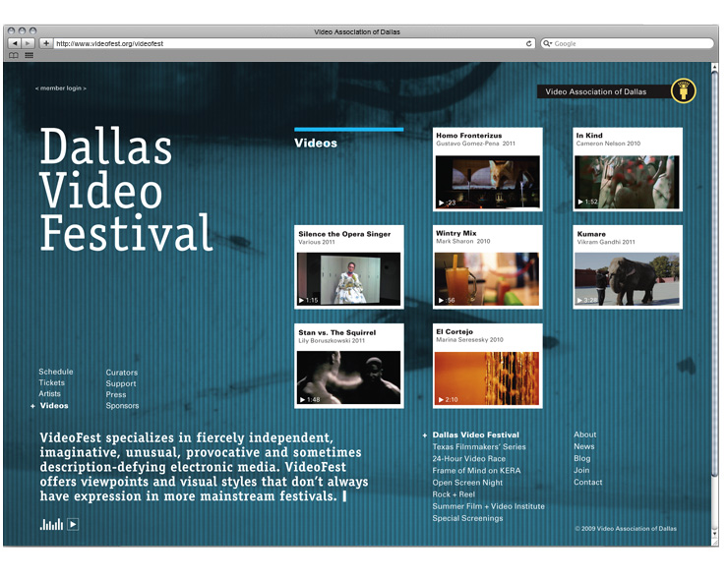Click the page scrollbar up arrow

(714, 68)
